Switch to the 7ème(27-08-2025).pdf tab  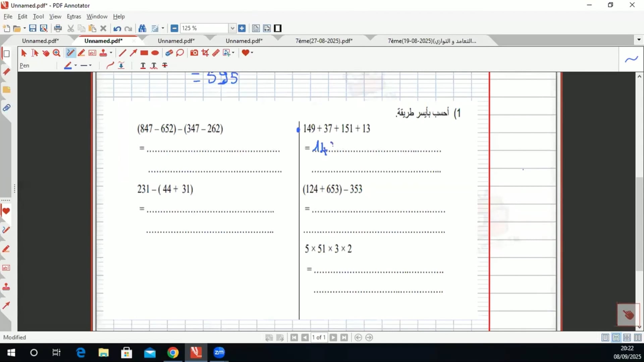tap(324, 41)
